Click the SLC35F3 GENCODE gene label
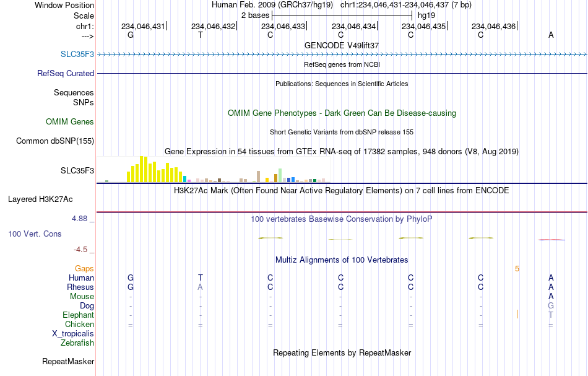The image size is (588, 376). [x=77, y=54]
